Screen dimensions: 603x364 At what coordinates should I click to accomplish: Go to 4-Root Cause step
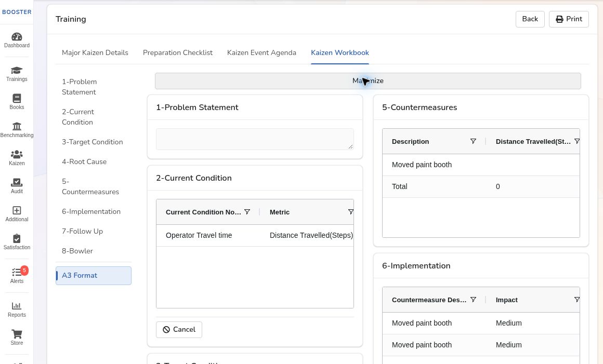(94, 161)
